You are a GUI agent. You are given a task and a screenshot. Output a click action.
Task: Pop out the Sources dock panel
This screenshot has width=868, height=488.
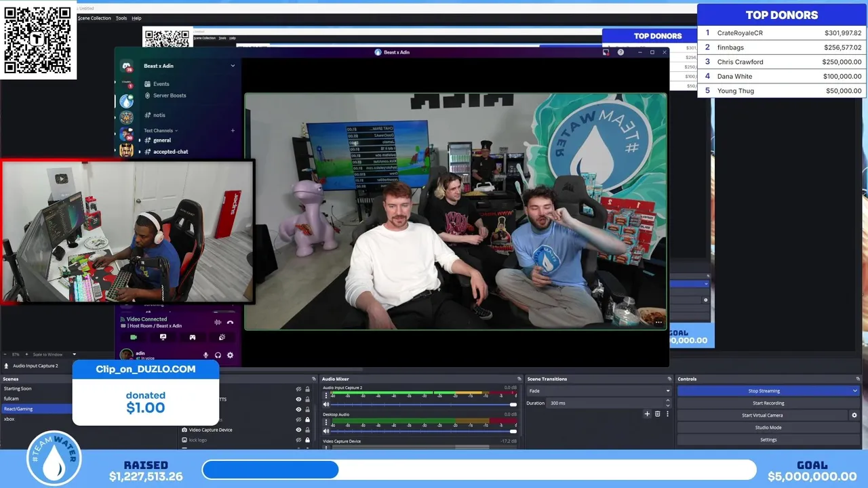pos(313,379)
